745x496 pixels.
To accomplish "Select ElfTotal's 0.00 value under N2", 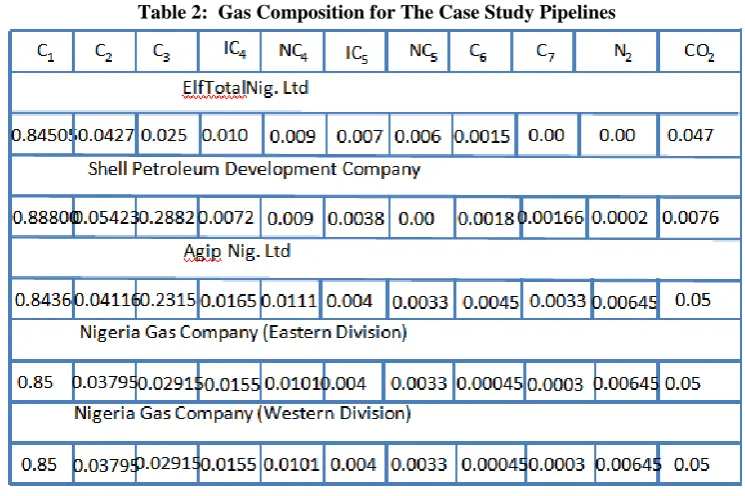I will (x=617, y=135).
